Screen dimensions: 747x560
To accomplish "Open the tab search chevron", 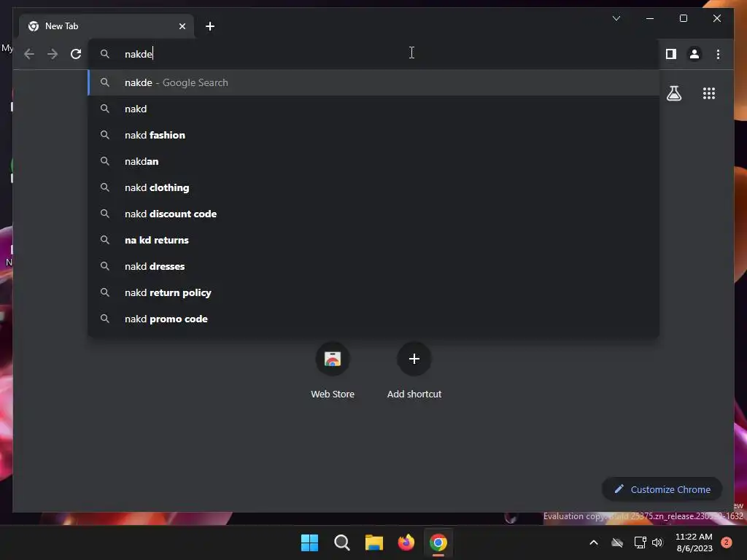I will pos(616,18).
